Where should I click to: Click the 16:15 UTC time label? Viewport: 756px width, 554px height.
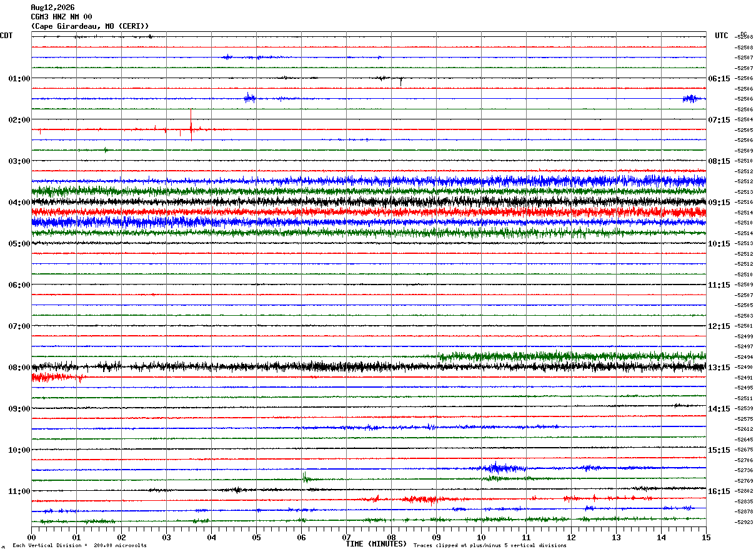[x=719, y=491]
